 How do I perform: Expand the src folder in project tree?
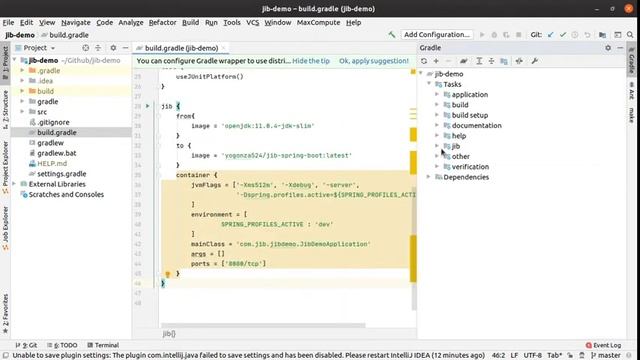(22, 112)
